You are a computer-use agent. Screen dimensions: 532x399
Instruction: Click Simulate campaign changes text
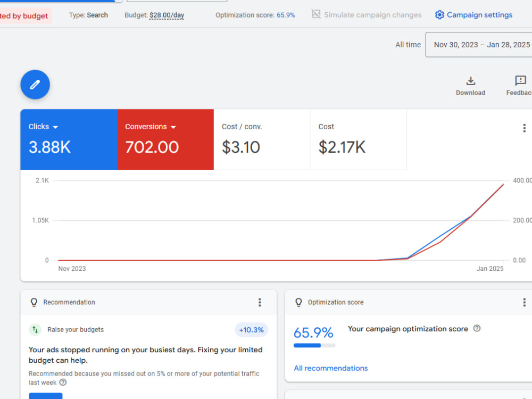pyautogui.click(x=372, y=15)
